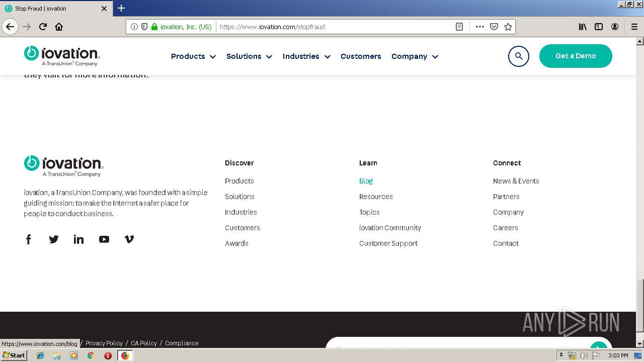Open Firefox hamburger menu
This screenshot has width=644, height=362.
[x=634, y=27]
